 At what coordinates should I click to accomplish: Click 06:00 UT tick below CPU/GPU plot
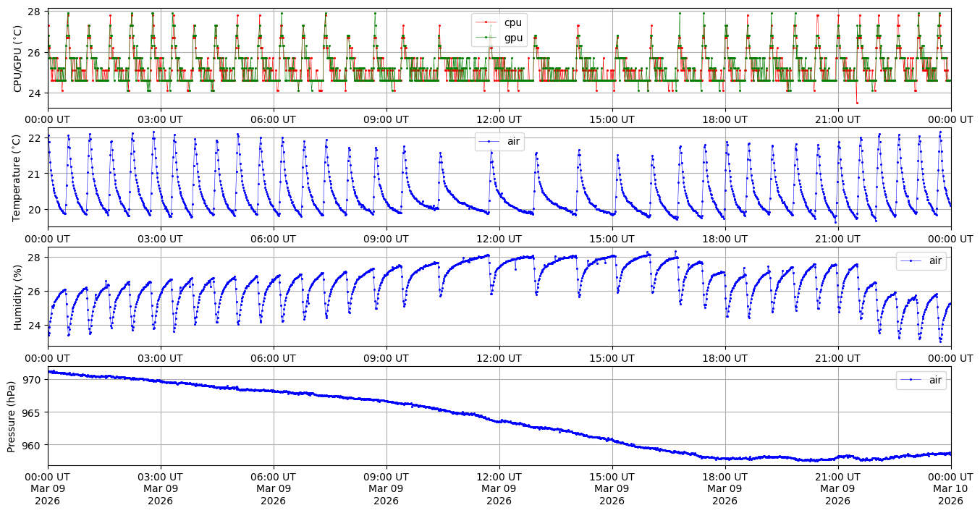[274, 119]
